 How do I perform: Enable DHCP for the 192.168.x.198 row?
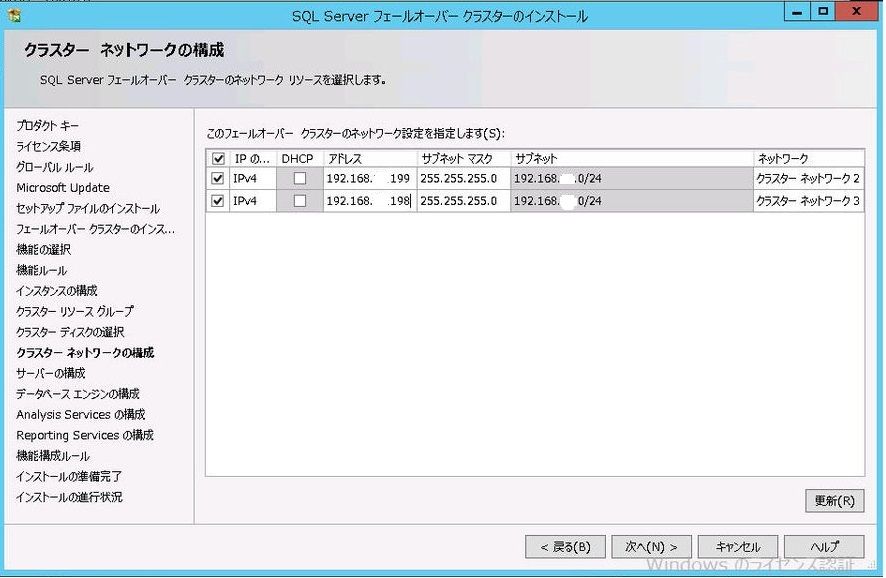[x=300, y=201]
